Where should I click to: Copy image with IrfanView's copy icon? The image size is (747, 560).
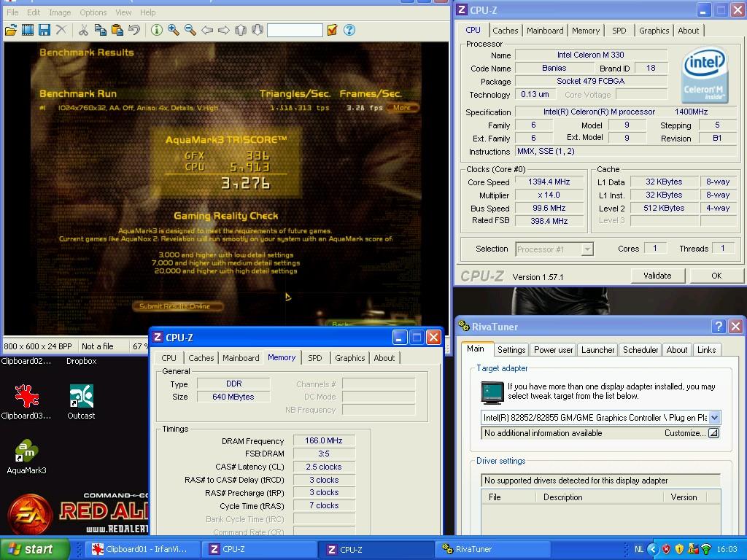(x=100, y=31)
